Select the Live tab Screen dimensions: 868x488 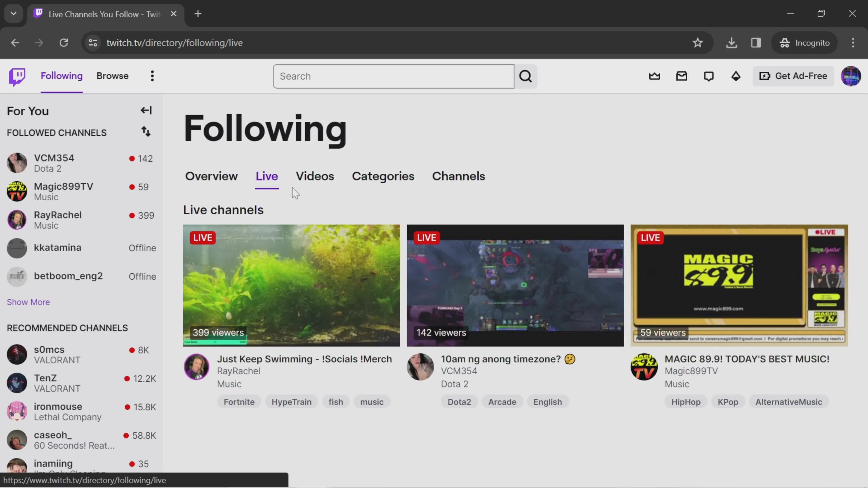267,176
